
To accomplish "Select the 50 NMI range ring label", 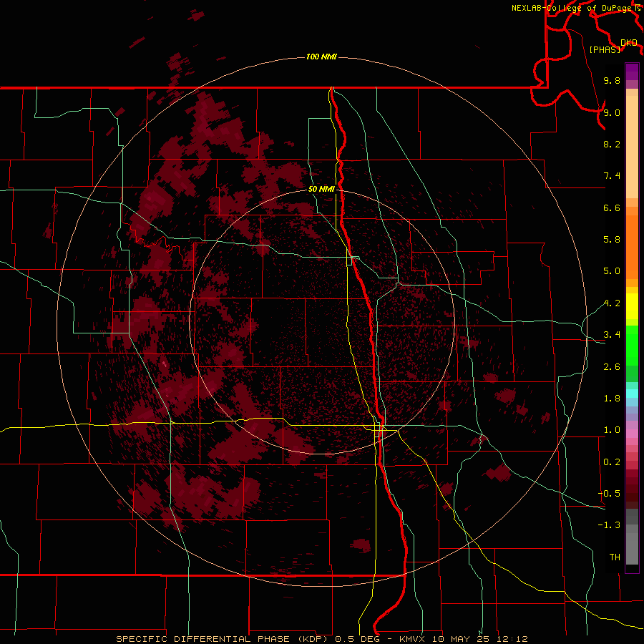I will coord(321,189).
